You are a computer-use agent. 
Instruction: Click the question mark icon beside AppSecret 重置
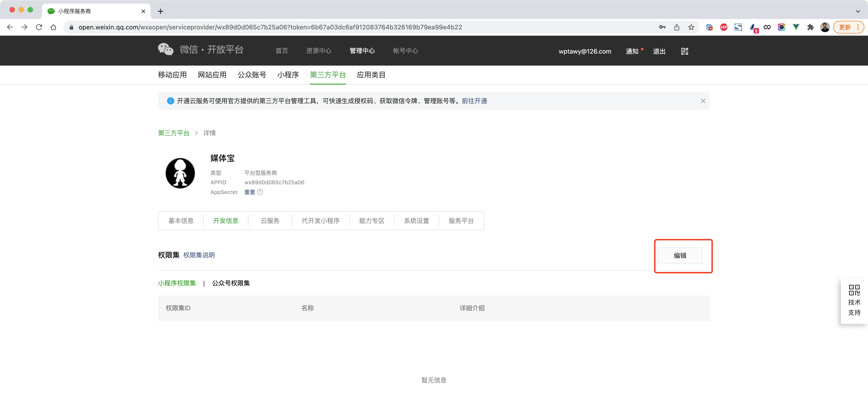260,192
